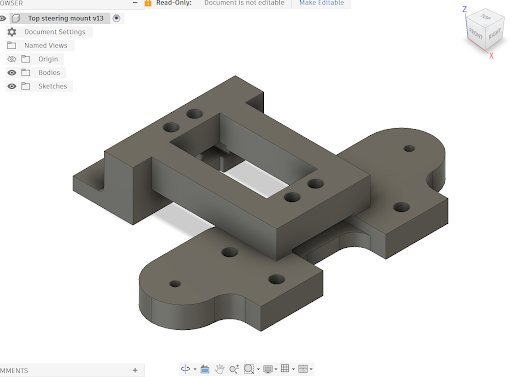Select the Zoom magnifier tool
The width and height of the screenshot is (512, 377).
pos(234,369)
